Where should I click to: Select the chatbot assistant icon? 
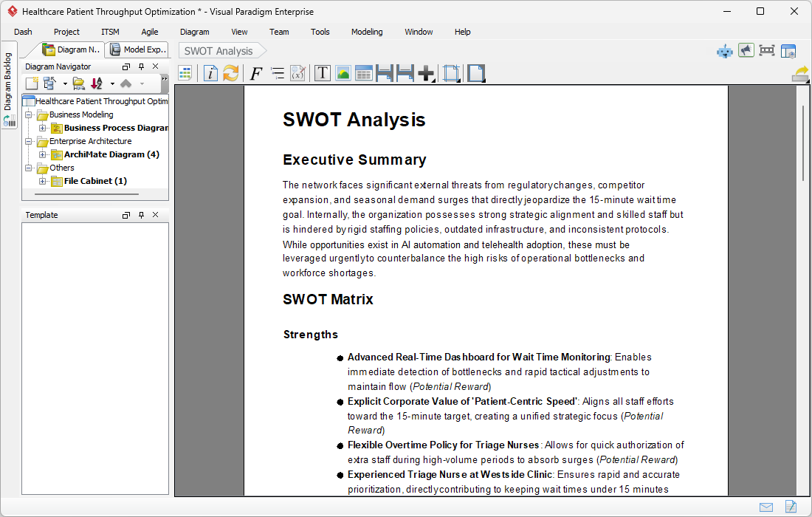tap(724, 51)
